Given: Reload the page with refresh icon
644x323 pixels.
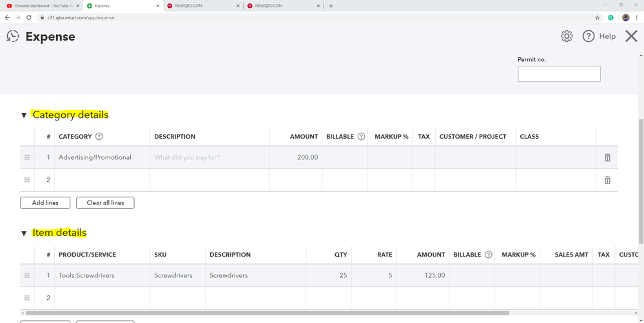Looking at the screenshot, I should point(29,17).
